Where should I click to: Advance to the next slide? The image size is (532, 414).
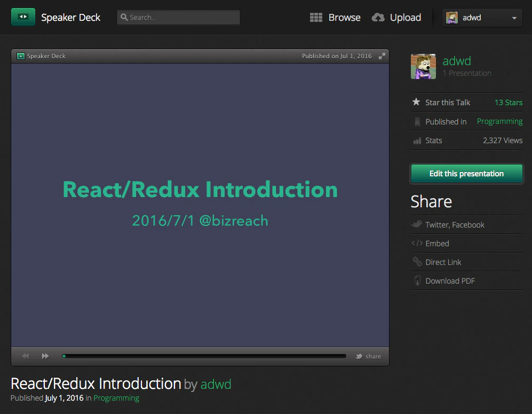(x=45, y=356)
